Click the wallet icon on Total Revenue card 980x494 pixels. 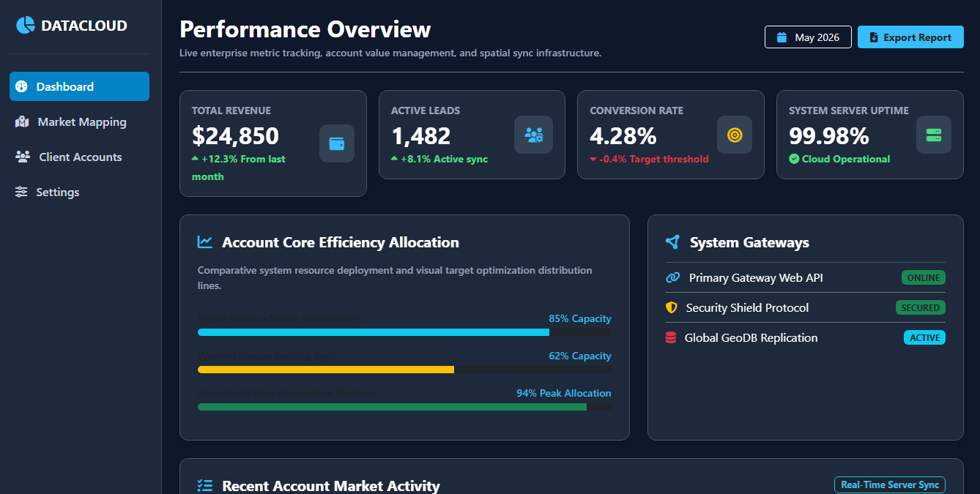click(x=337, y=143)
